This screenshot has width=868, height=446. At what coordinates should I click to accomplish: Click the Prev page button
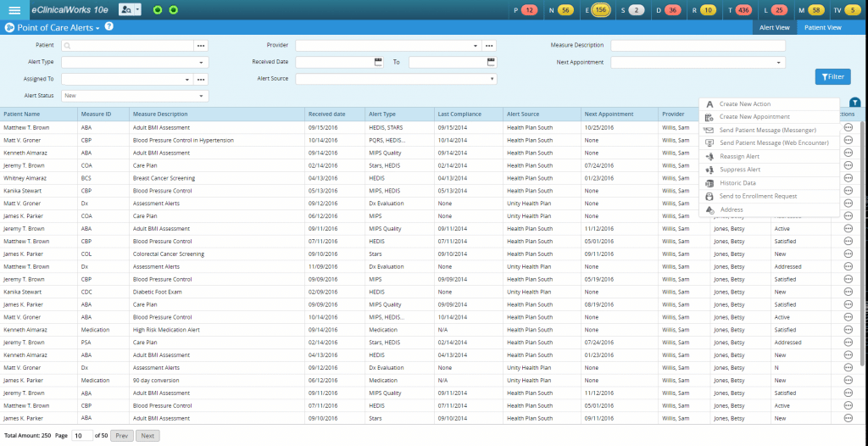122,436
